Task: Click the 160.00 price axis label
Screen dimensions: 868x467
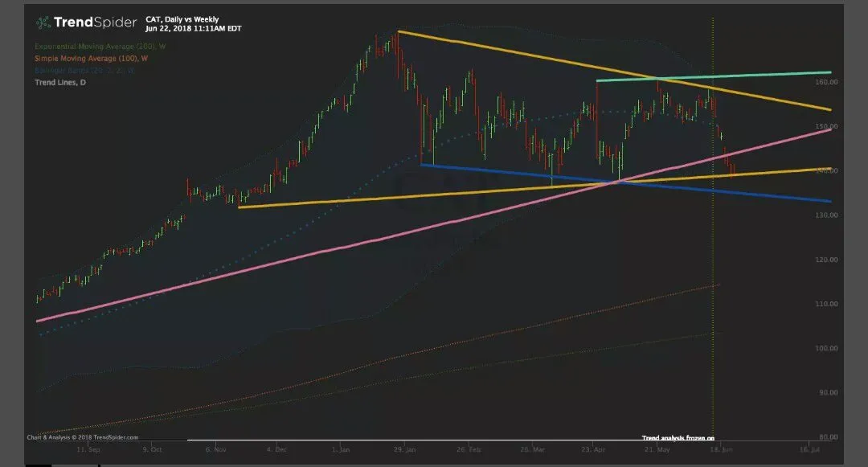Action: (x=826, y=82)
